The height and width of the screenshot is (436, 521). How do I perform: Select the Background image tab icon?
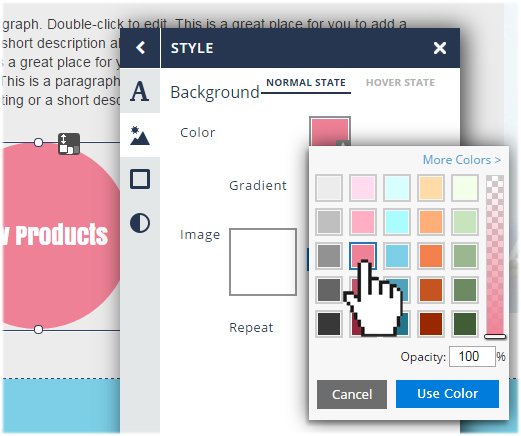140,135
